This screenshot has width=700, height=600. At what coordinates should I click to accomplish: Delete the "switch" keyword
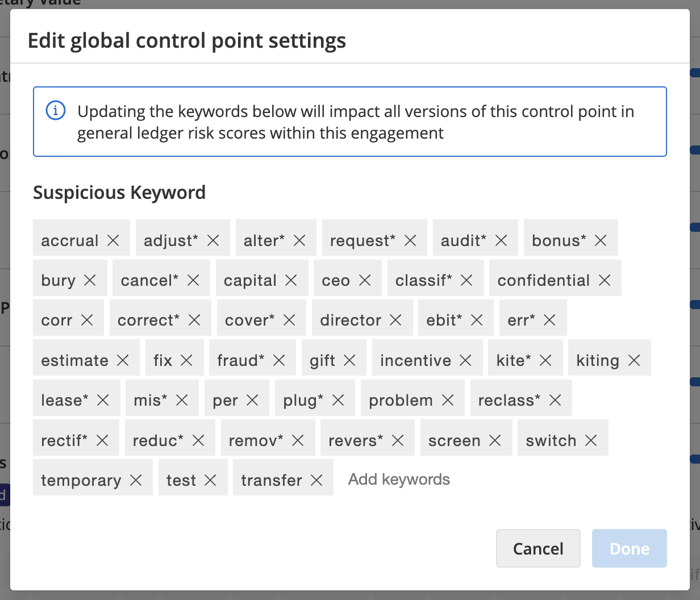(x=591, y=439)
